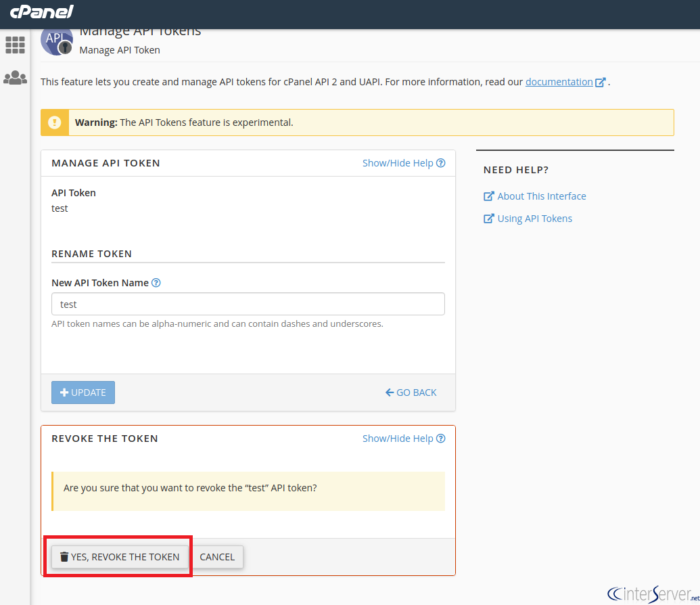
Task: Click the cPanel logo in header
Action: click(x=41, y=12)
